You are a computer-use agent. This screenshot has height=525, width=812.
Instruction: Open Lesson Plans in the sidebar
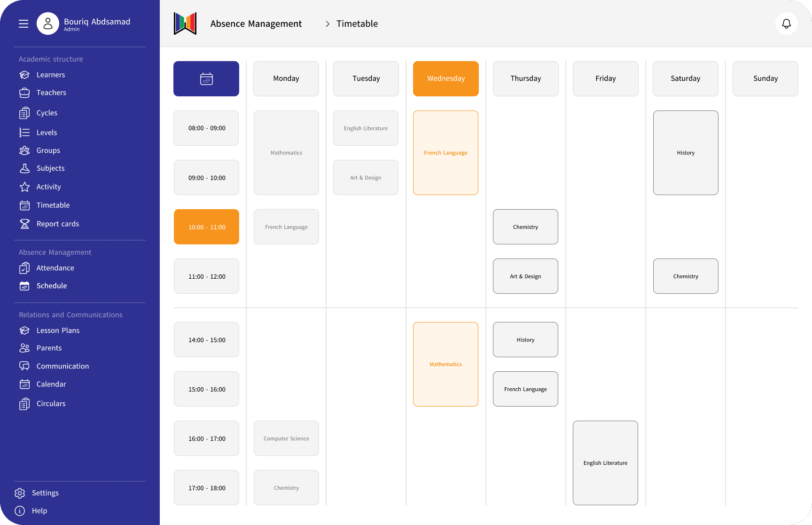coord(58,330)
